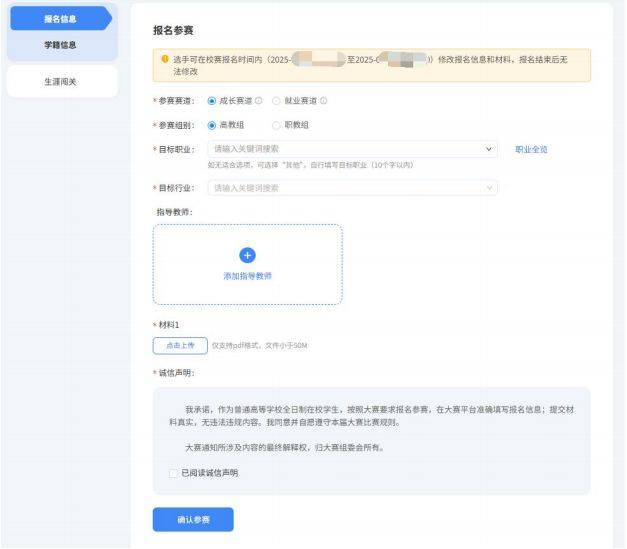Switch to 学籍信息 in sidebar
Viewport: 627px width, 549px height.
[59, 45]
